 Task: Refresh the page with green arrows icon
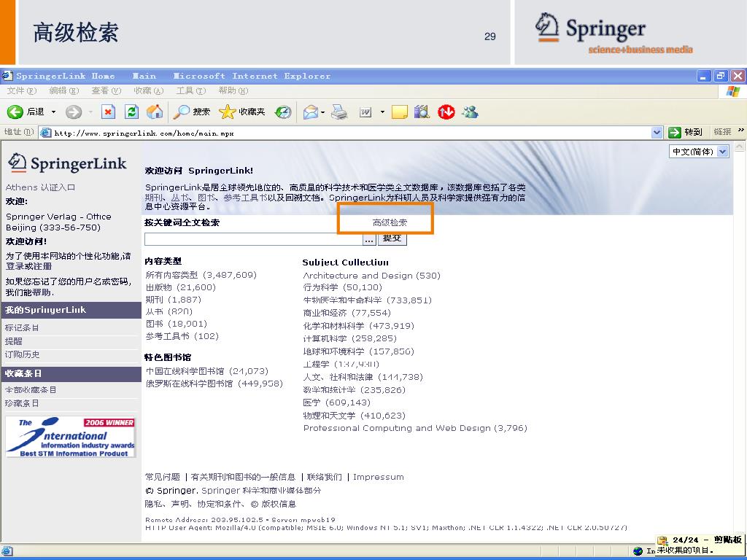(131, 112)
